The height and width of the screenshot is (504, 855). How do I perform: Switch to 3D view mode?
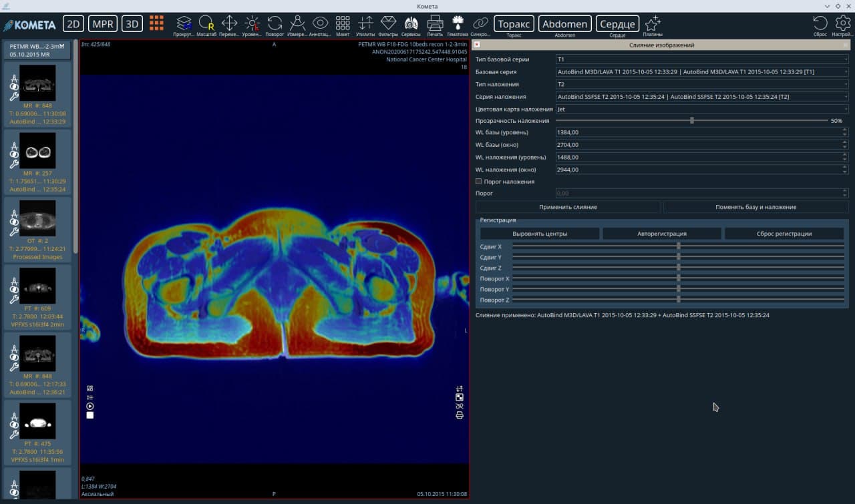pyautogui.click(x=132, y=24)
